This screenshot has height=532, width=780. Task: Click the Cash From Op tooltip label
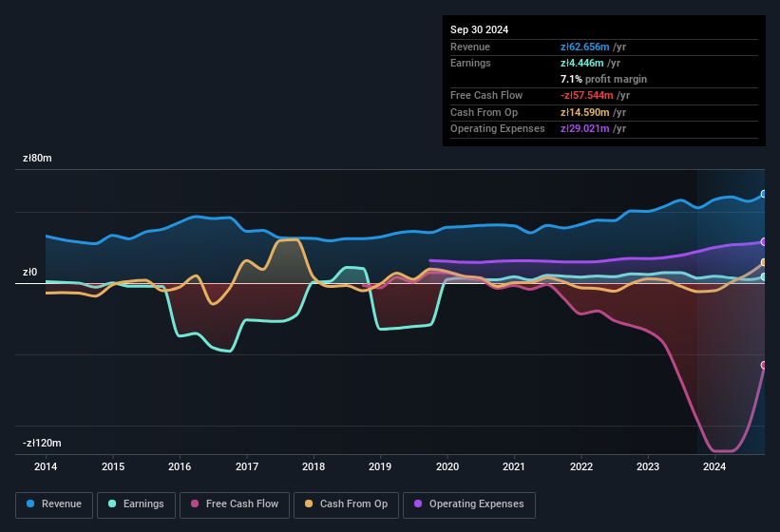pyautogui.click(x=484, y=112)
